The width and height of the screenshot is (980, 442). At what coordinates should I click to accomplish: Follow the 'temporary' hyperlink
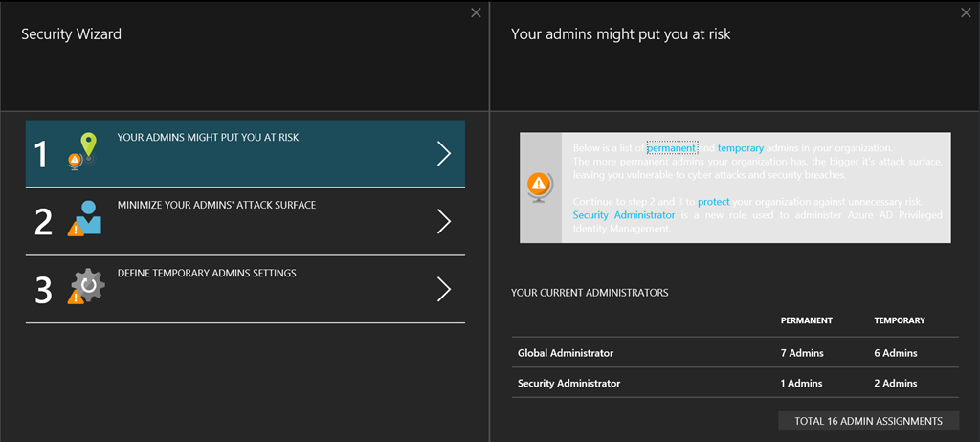(741, 148)
